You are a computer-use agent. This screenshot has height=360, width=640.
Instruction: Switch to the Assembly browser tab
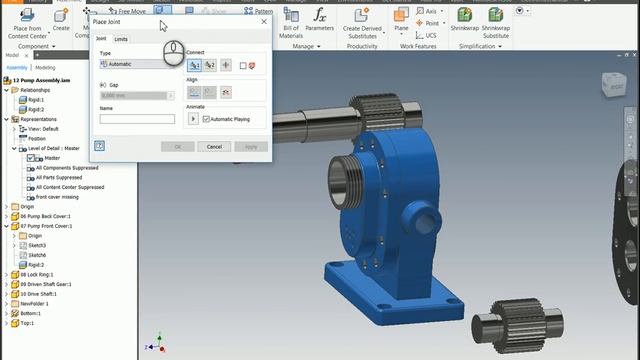coord(17,68)
